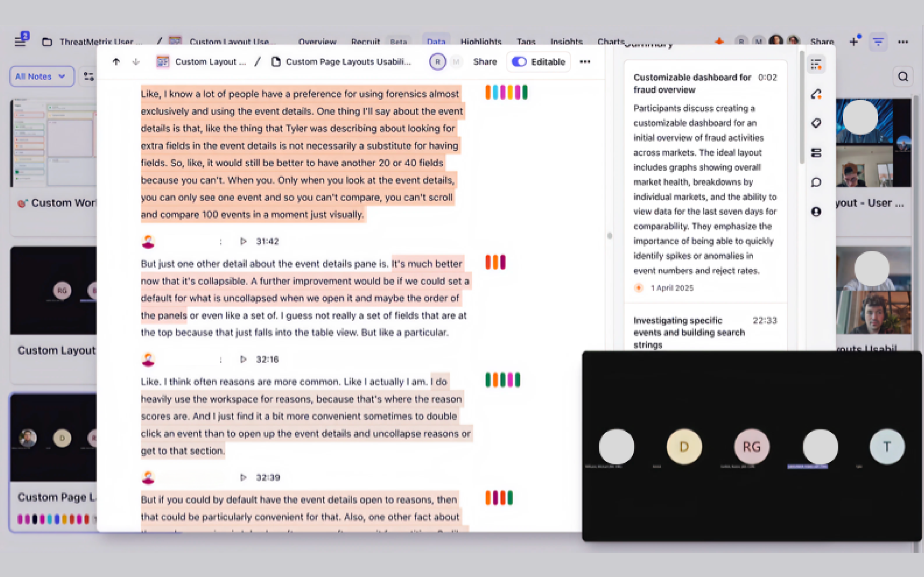
Task: Click the downward navigation arrow above the transcript
Action: coord(136,61)
